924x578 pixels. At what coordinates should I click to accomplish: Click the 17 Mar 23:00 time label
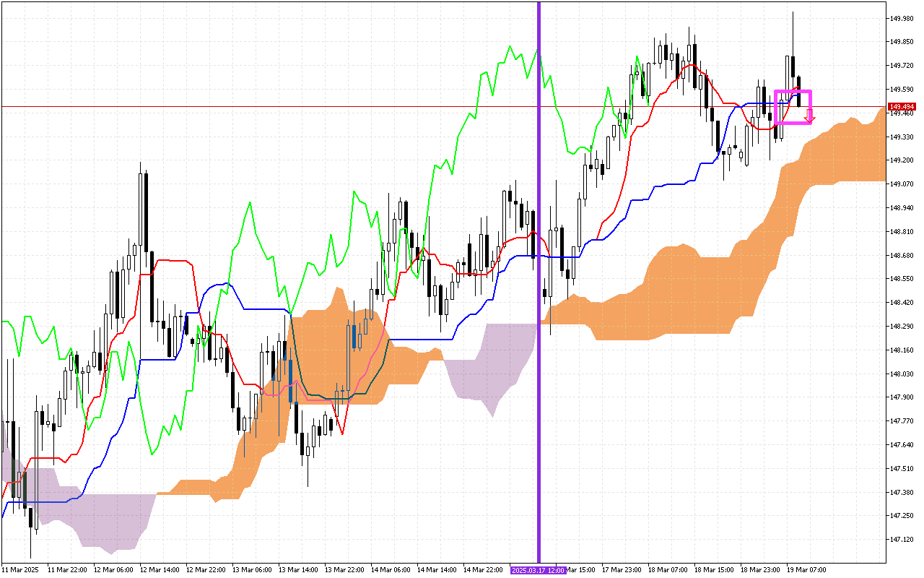[x=622, y=570]
